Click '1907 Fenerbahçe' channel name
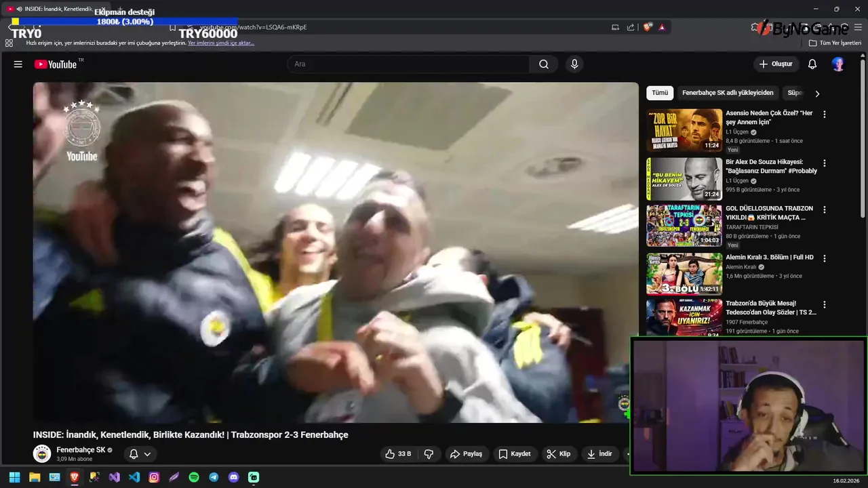This screenshot has width=868, height=488. coord(747,322)
